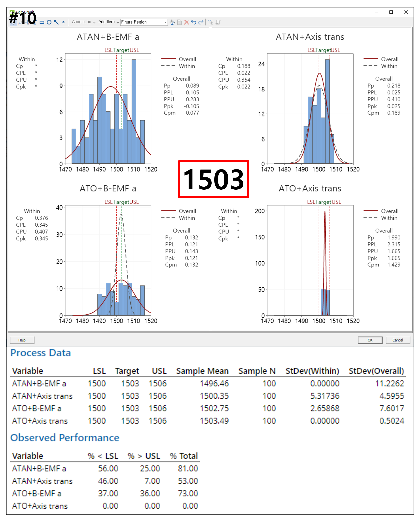Click the undo arrow icon
The image size is (420, 519).
[194, 22]
